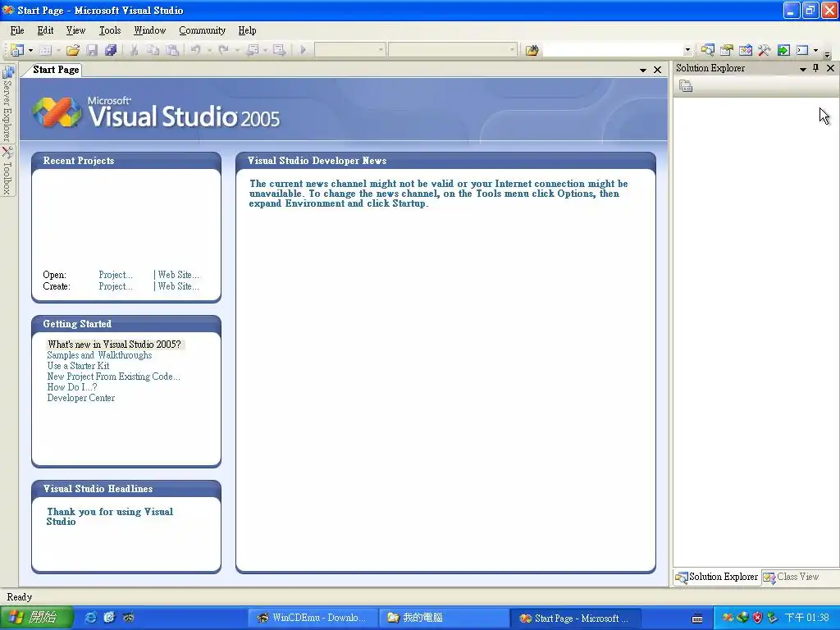
Task: Click the New Project toolbar icon
Action: click(17, 50)
